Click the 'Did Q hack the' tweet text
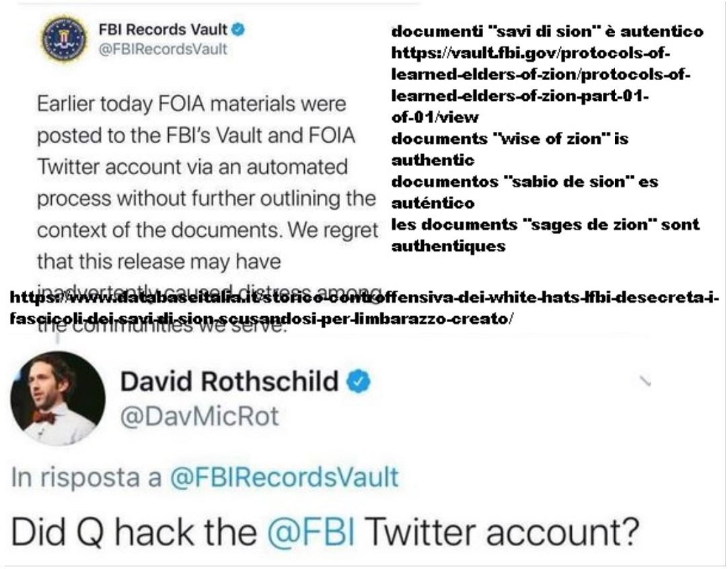Screen dimensions: 728x569 (134, 531)
